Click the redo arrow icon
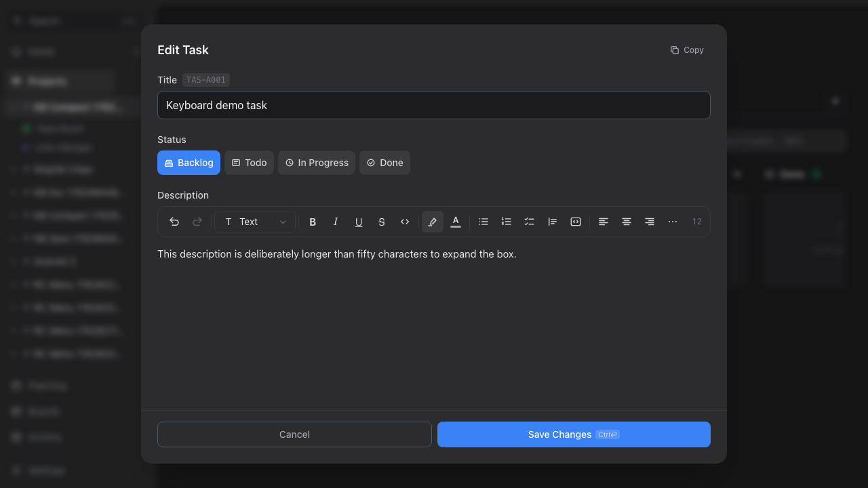Screen dimensions: 868x488 [197, 222]
